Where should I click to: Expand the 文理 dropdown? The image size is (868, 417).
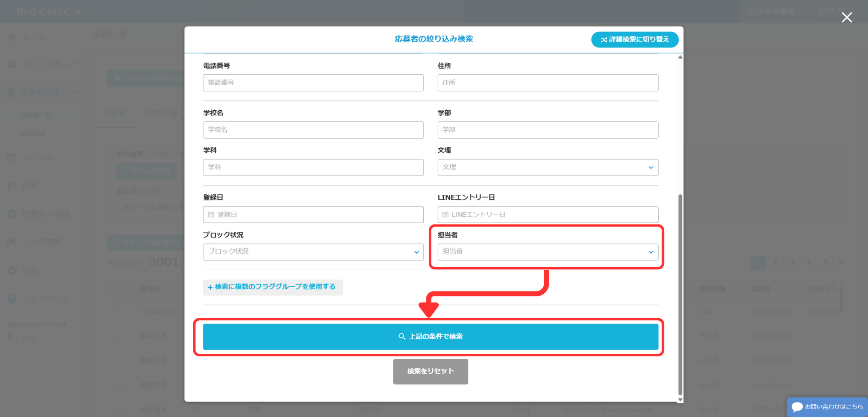pyautogui.click(x=548, y=168)
